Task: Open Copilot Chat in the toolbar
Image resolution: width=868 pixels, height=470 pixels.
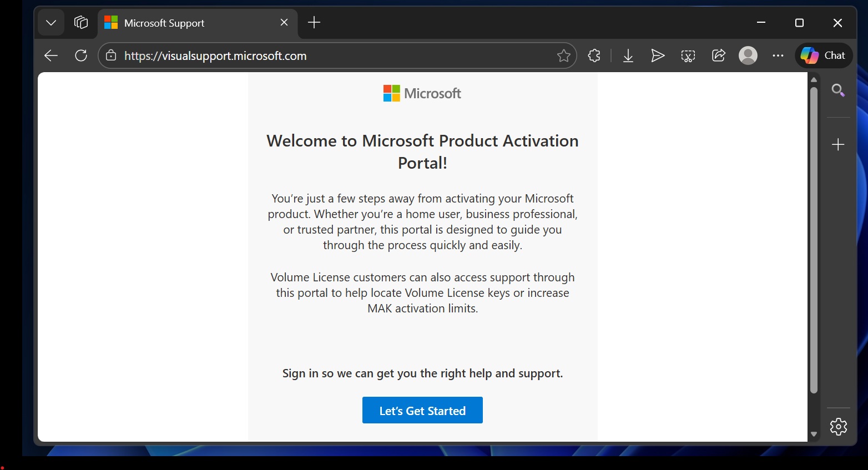Action: 824,55
